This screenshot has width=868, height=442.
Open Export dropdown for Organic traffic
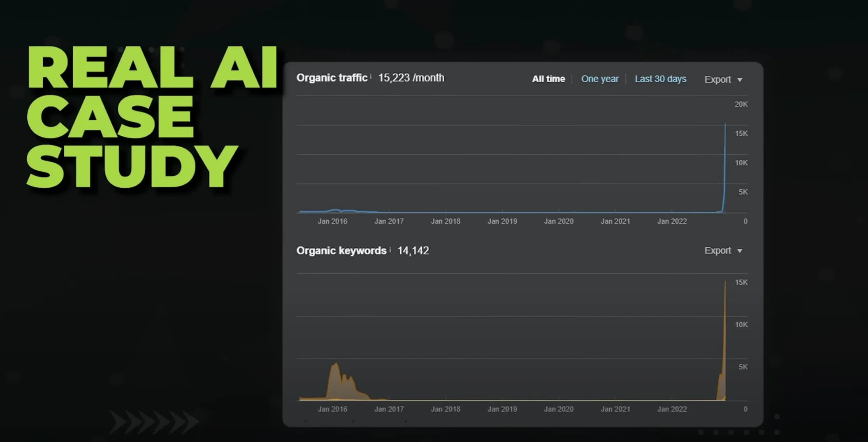723,79
